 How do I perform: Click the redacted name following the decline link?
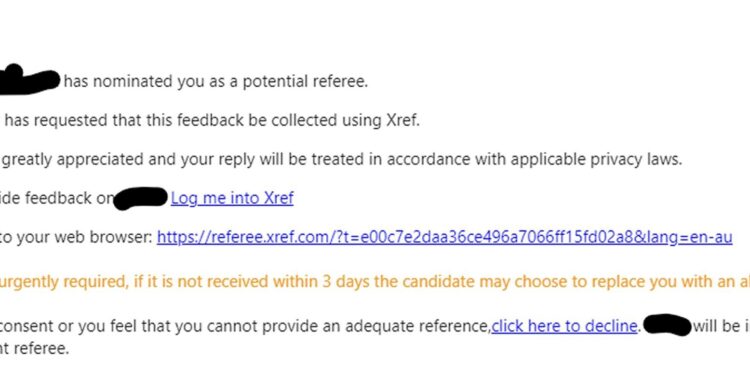coord(667,325)
